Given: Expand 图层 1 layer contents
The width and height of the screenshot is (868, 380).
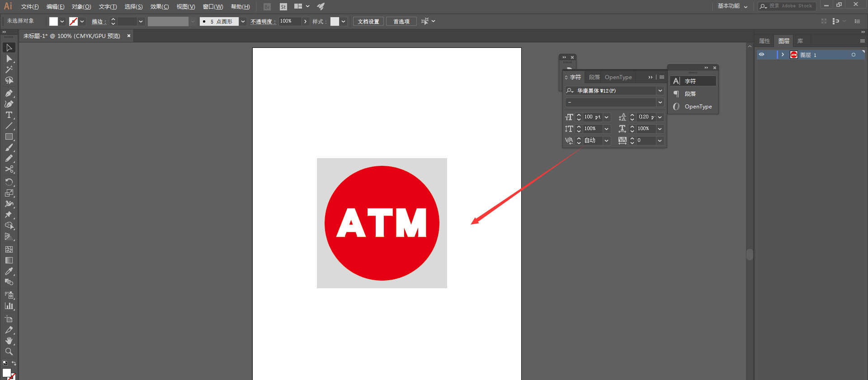Looking at the screenshot, I should pyautogui.click(x=783, y=55).
